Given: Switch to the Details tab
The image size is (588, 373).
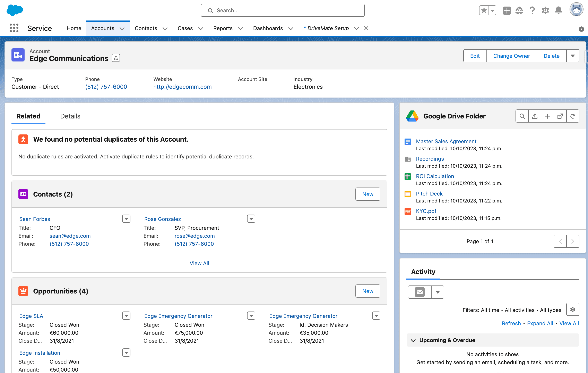Looking at the screenshot, I should tap(70, 116).
